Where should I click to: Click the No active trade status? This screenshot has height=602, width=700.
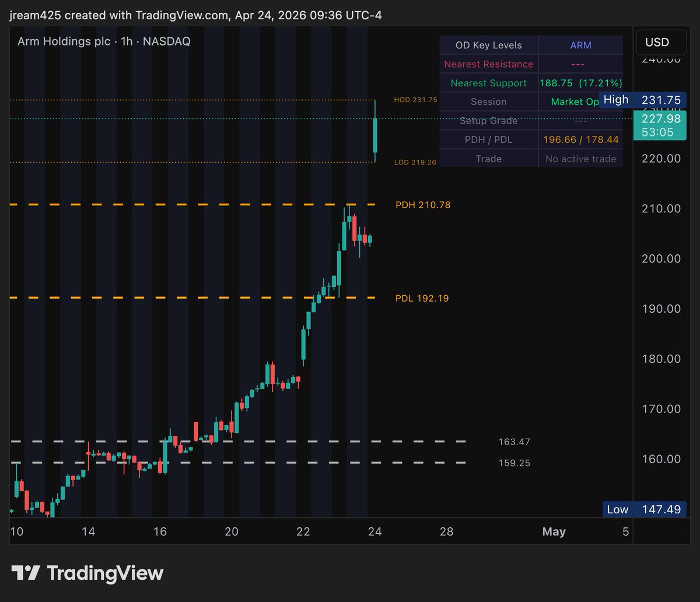point(580,159)
